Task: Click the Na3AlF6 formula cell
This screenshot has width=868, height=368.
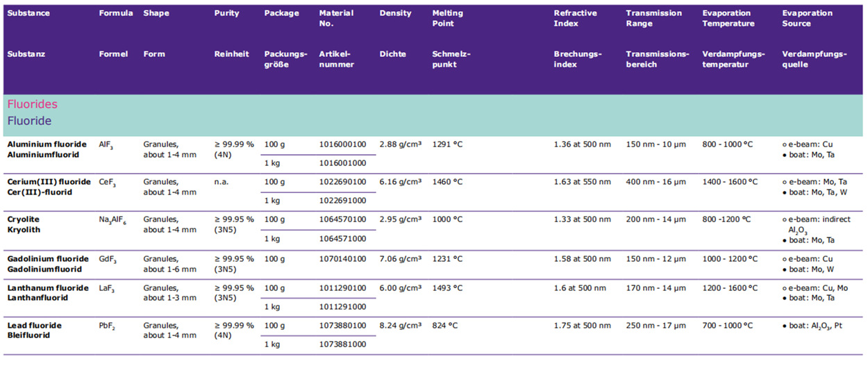Action: (x=114, y=220)
